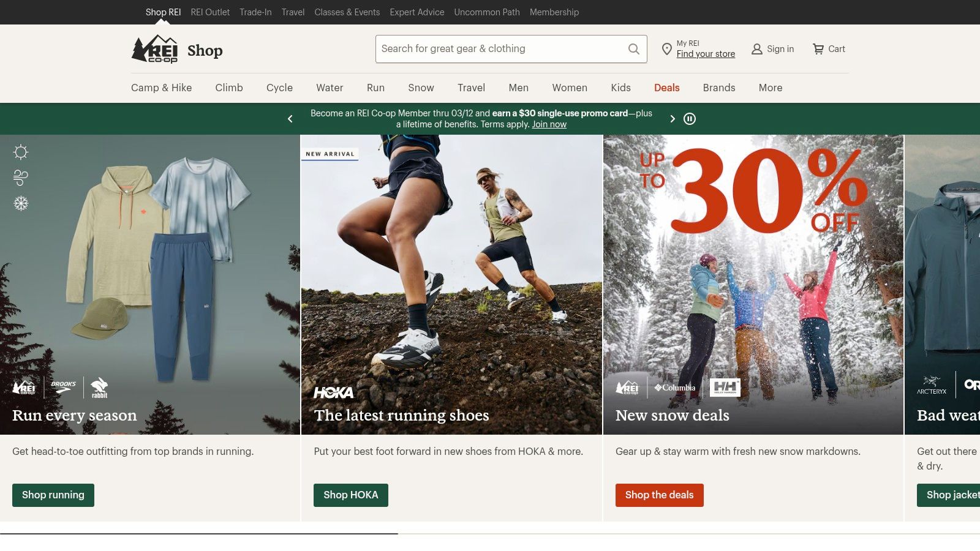This screenshot has width=980, height=551.
Task: Click 'The latest running shoes' heading
Action: click(402, 415)
